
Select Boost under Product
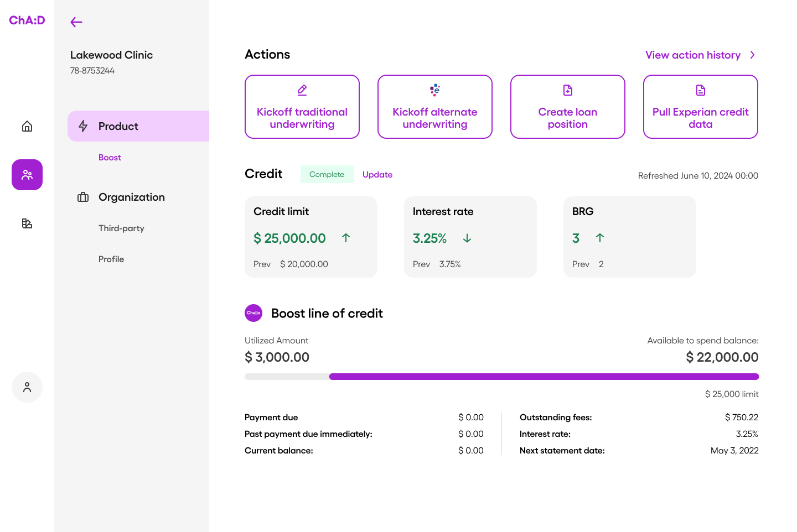click(110, 158)
